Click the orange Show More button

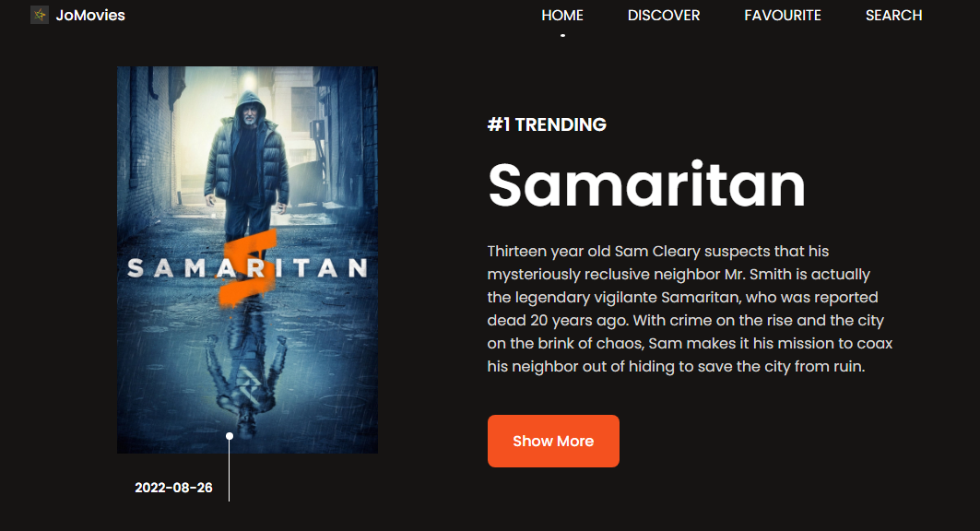(x=553, y=441)
